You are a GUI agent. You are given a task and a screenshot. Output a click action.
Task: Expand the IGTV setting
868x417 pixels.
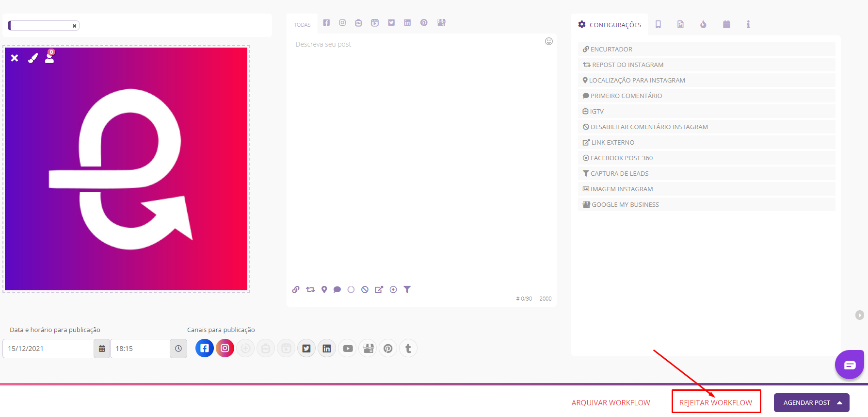pyautogui.click(x=707, y=111)
